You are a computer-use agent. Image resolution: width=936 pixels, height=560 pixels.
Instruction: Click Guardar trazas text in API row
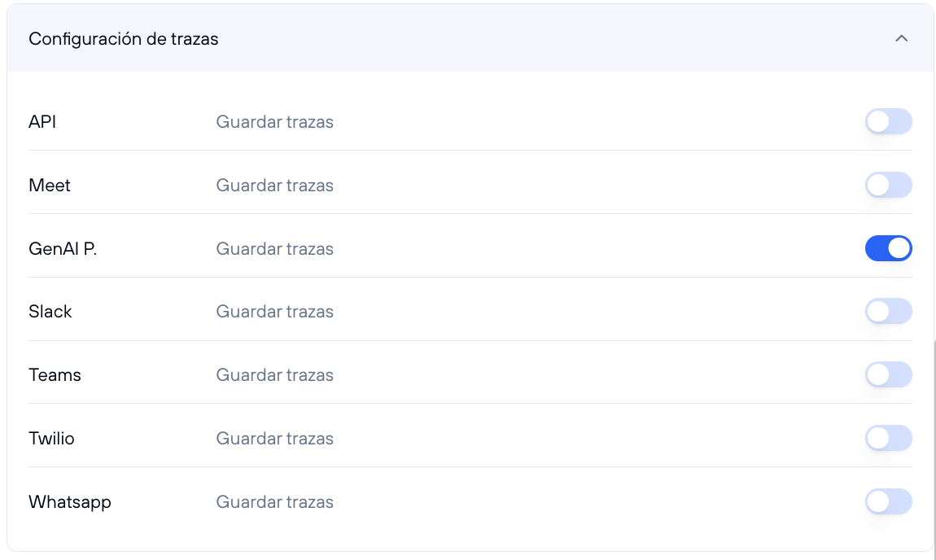274,122
